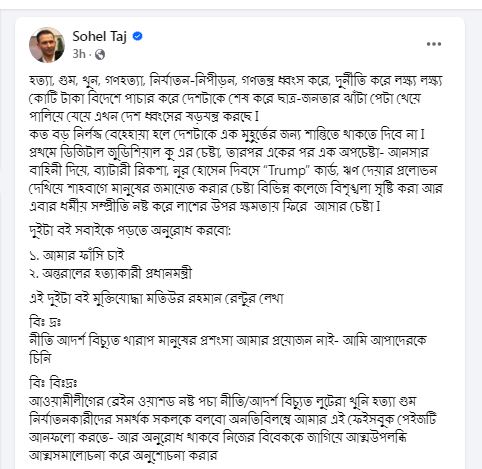The width and height of the screenshot is (482, 469).
Task: Click the line starting with কত বড় নির্লজ্জ
Action: pyautogui.click(x=227, y=135)
